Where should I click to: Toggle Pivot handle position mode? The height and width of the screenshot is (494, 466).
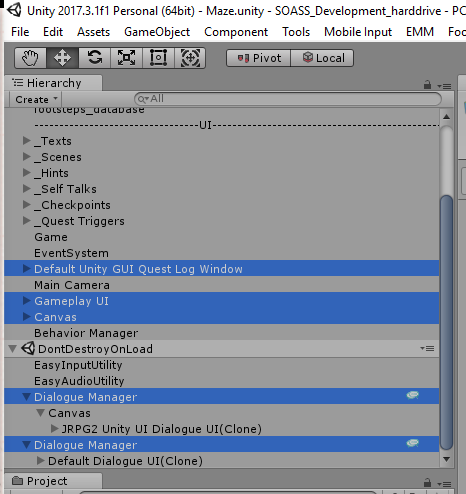click(x=259, y=58)
